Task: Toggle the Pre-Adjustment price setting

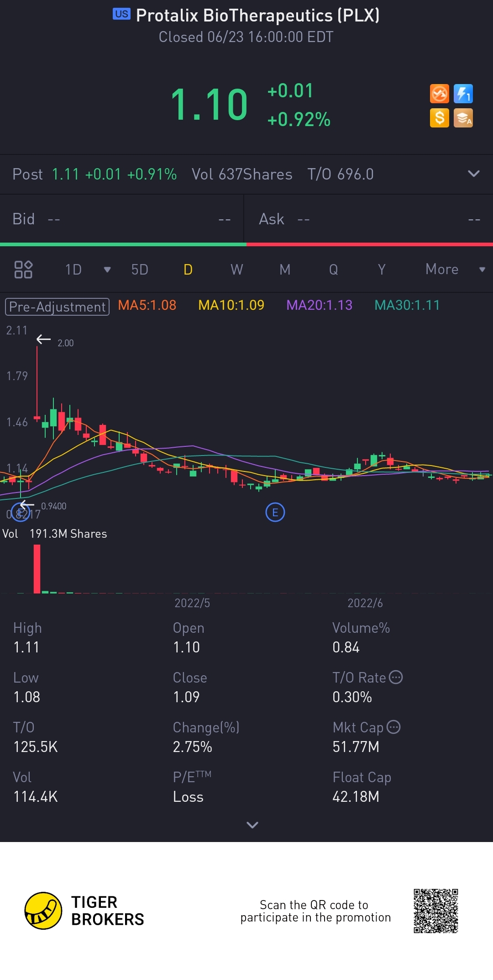Action: (57, 307)
